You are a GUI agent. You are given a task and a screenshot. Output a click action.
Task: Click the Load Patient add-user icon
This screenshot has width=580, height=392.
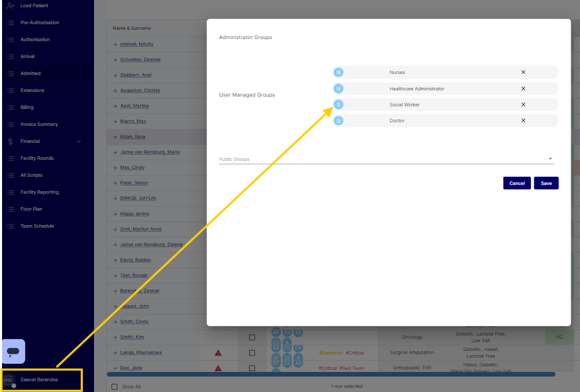(x=10, y=6)
